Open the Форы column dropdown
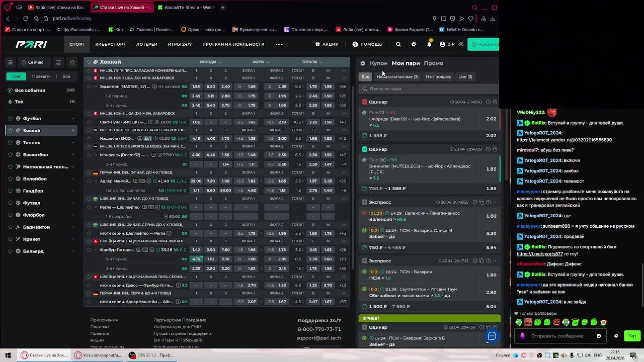This screenshot has height=362, width=644. [261, 62]
